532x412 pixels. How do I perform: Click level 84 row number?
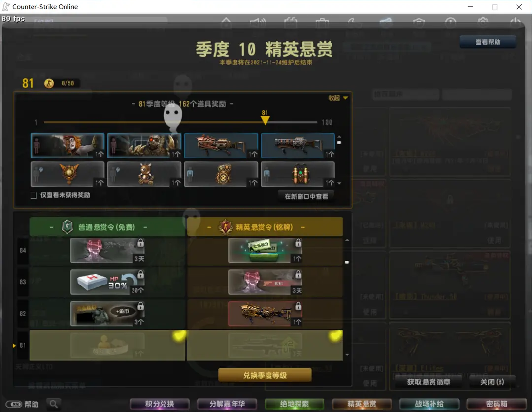[x=23, y=251]
